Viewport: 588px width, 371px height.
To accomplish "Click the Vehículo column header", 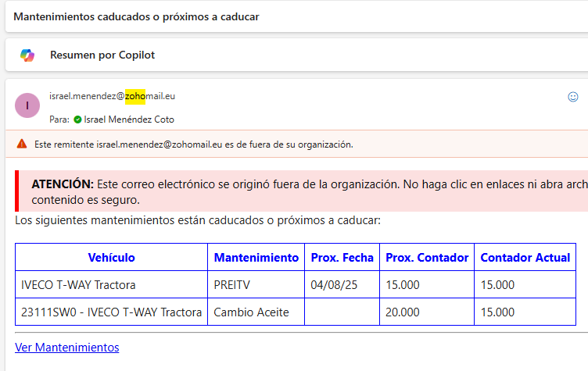I will [111, 258].
